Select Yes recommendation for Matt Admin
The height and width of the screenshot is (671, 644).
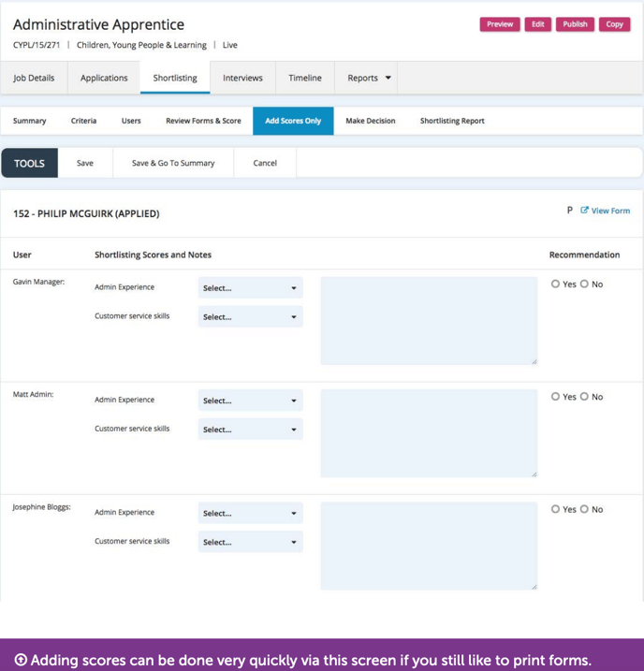coord(555,396)
